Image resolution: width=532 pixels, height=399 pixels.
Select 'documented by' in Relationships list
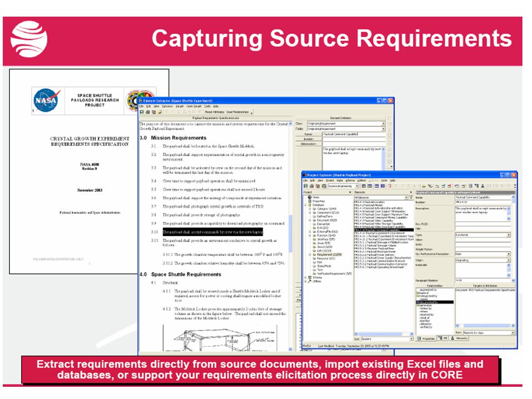pyautogui.click(x=435, y=303)
